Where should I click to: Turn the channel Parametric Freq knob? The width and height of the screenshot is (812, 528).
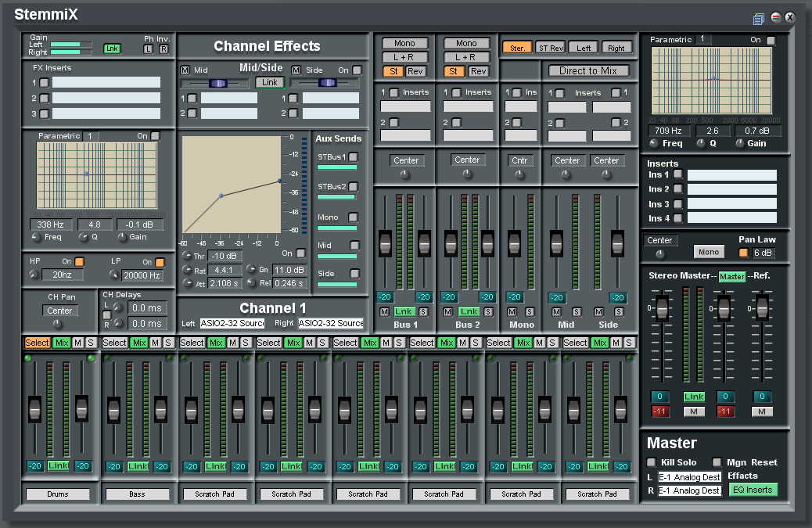click(35, 238)
